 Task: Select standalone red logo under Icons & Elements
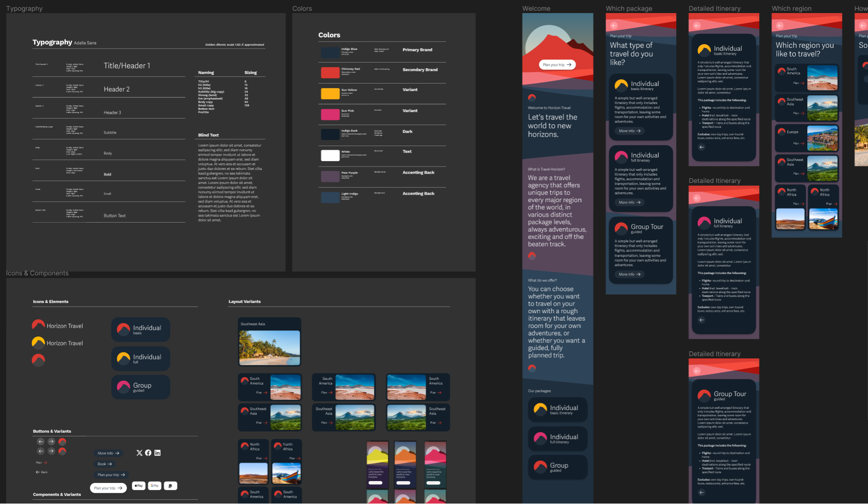[38, 360]
